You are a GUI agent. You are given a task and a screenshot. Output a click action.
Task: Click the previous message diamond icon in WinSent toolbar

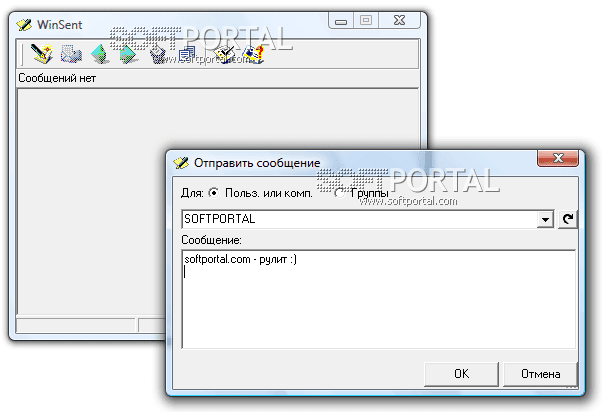click(100, 54)
